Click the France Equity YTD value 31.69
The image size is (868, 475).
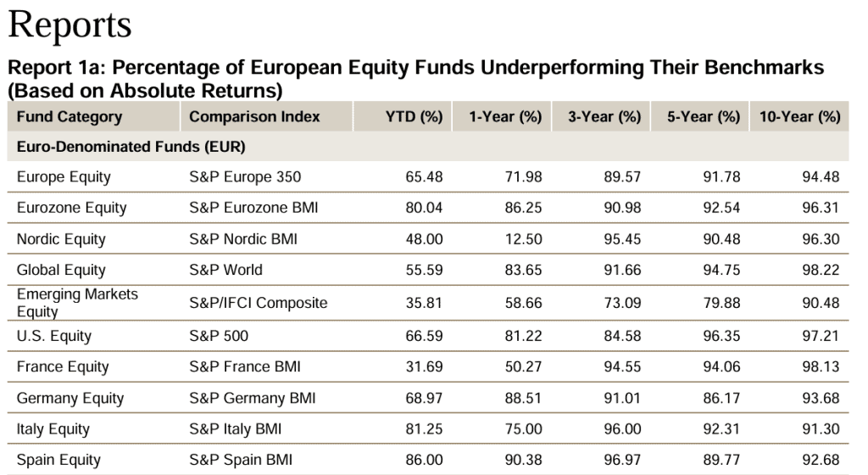click(x=424, y=367)
